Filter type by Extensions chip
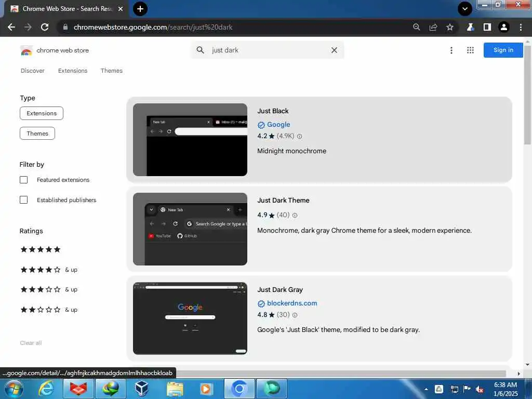Screen dimensions: 532x399 42,113
